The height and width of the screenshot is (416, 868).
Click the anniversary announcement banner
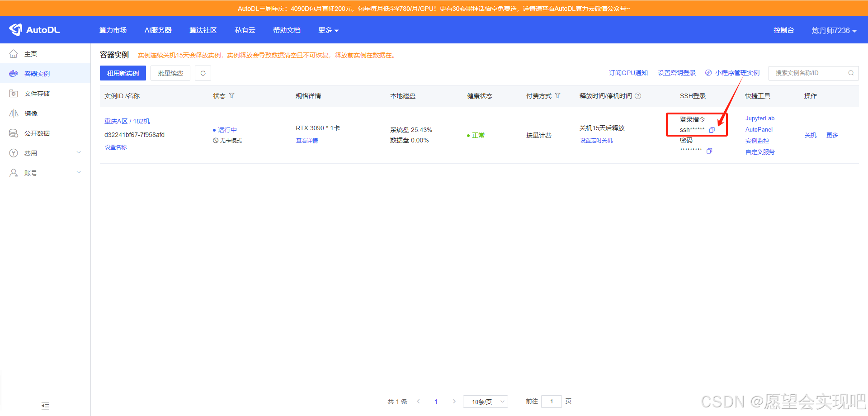434,9
